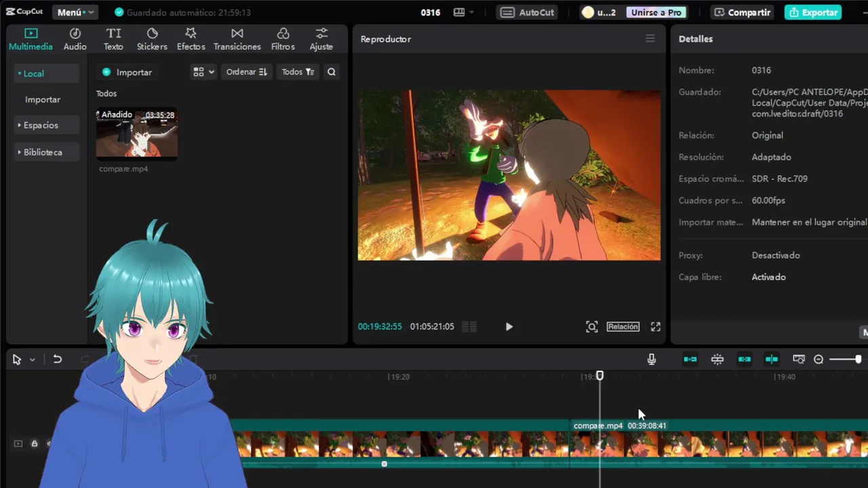This screenshot has width=868, height=488.
Task: Expand the Espacios section
Action: [x=46, y=125]
